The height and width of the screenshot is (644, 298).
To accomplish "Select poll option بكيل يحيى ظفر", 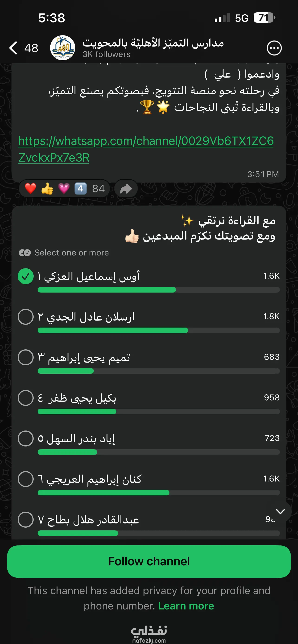I will click(26, 398).
